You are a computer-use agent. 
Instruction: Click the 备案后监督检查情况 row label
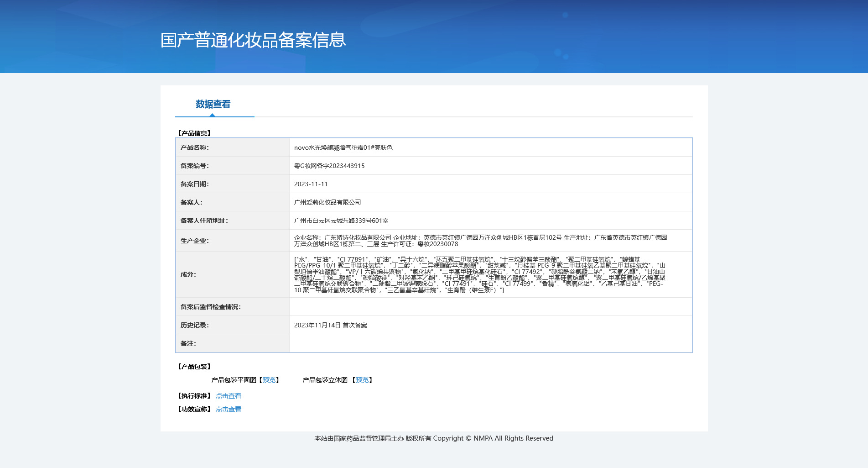pos(210,307)
